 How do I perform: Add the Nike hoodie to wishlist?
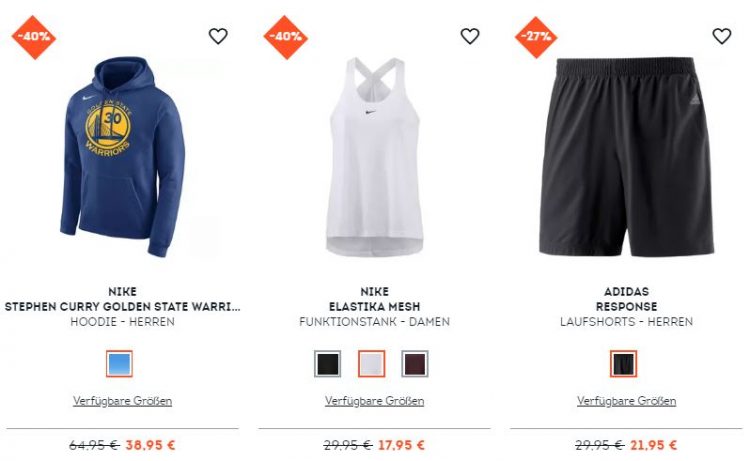218,36
